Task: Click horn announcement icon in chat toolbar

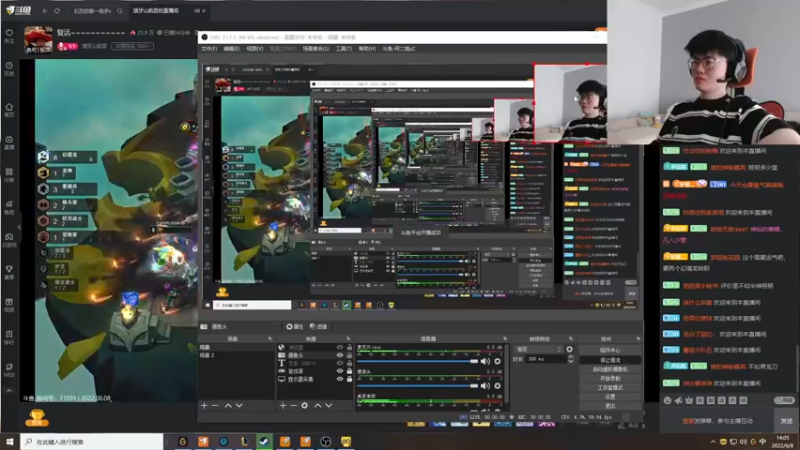Action: (678, 401)
